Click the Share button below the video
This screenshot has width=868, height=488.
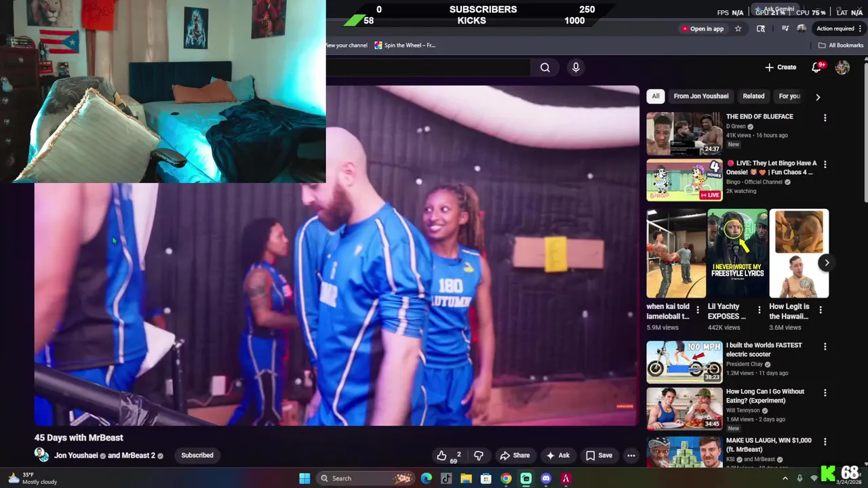pyautogui.click(x=515, y=455)
